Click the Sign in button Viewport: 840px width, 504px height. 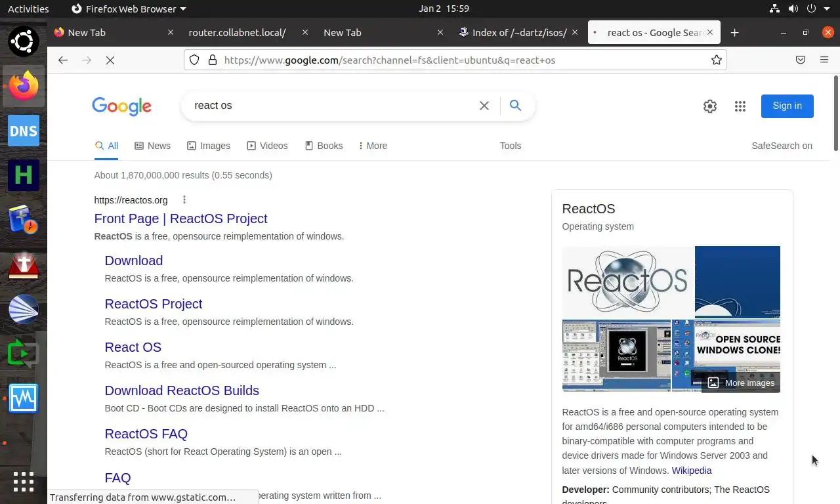click(787, 106)
